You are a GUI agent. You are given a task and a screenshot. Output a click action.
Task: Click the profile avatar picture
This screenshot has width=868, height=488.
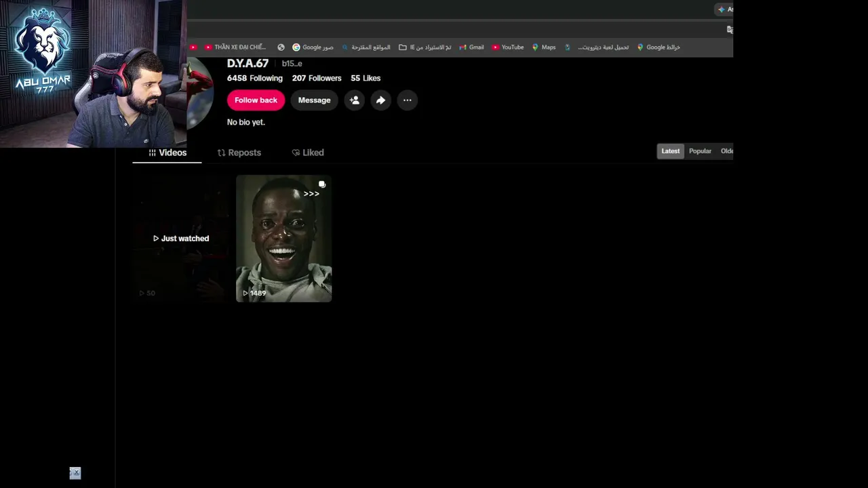[200, 93]
